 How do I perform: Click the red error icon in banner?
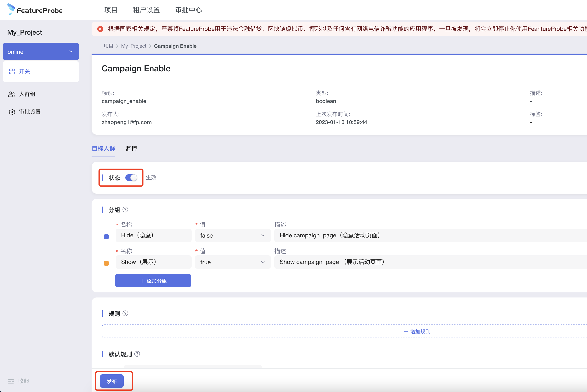[100, 29]
